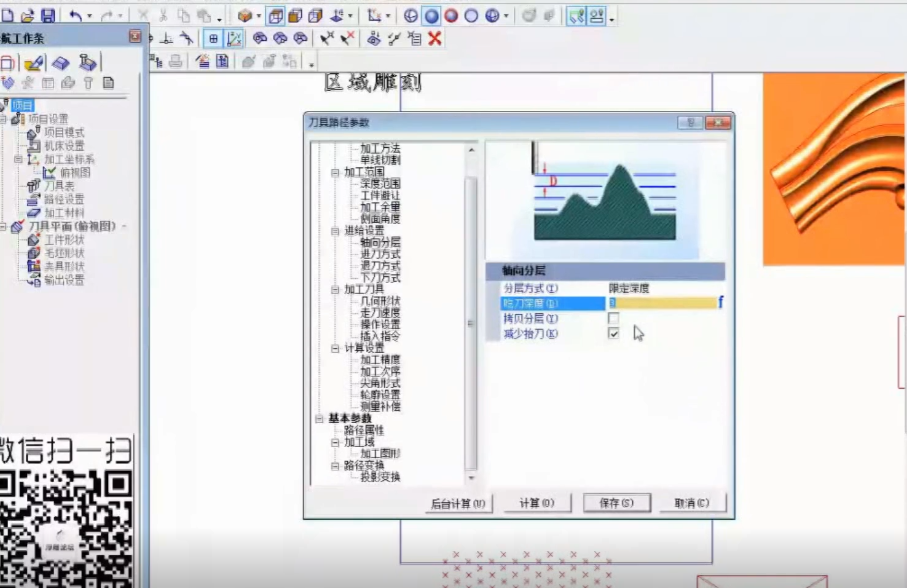Click the 吃刀深度 value input field
The width and height of the screenshot is (907, 588).
tap(660, 303)
